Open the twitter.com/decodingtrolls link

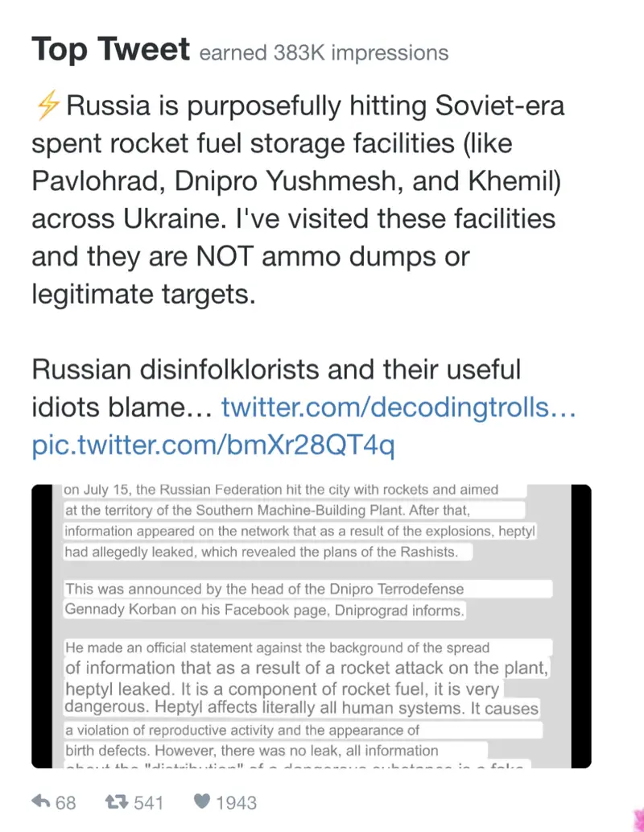(x=398, y=408)
